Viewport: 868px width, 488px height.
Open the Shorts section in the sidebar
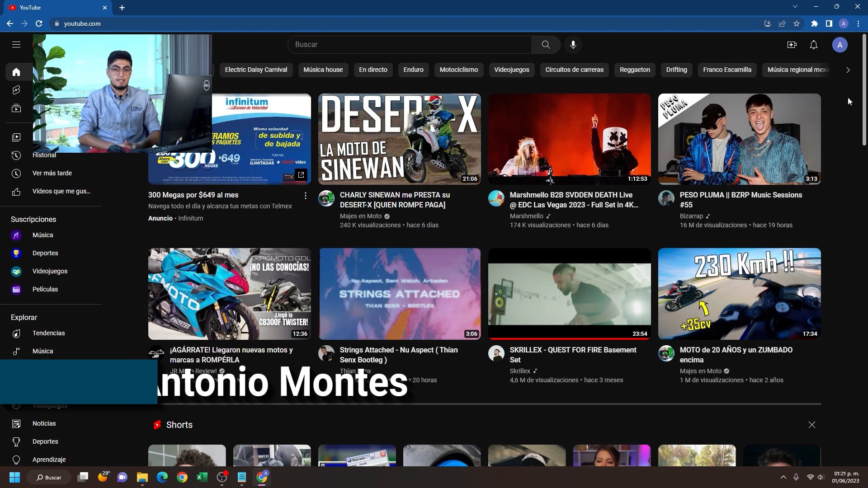[x=16, y=89]
